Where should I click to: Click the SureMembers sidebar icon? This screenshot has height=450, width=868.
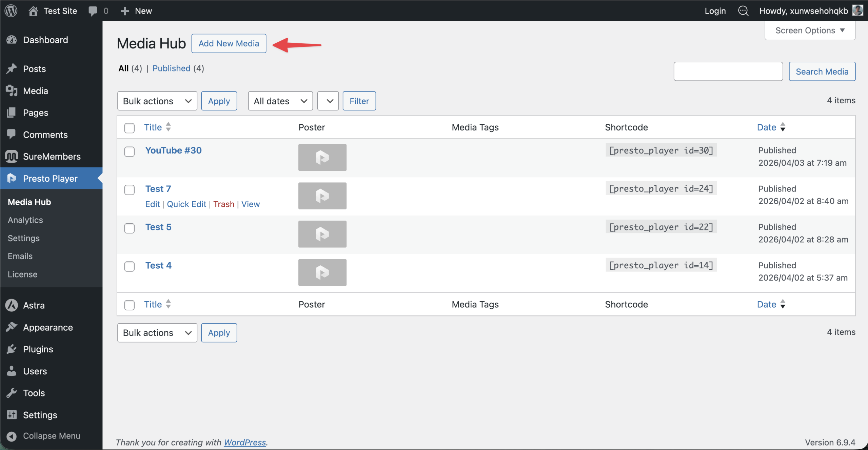pyautogui.click(x=11, y=156)
